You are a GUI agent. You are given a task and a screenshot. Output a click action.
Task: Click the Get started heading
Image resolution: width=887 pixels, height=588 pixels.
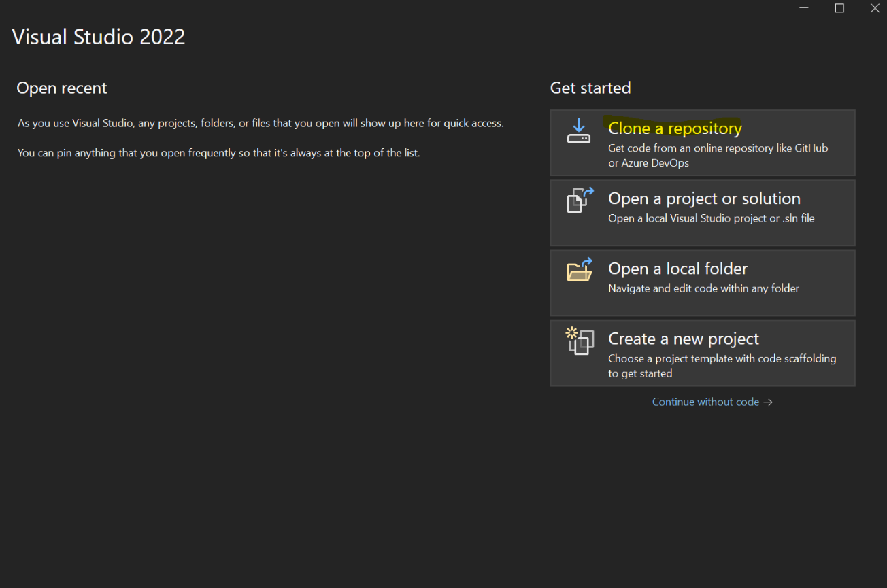590,88
